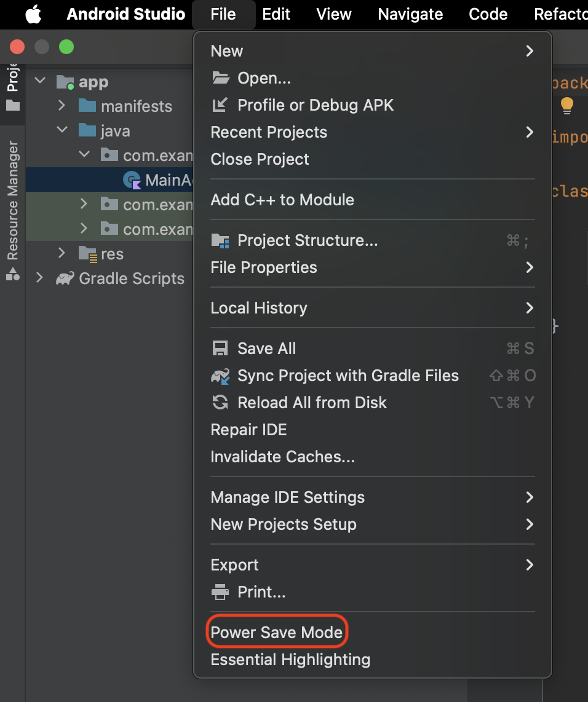Select Close Project from File menu
The width and height of the screenshot is (588, 702).
(x=260, y=159)
